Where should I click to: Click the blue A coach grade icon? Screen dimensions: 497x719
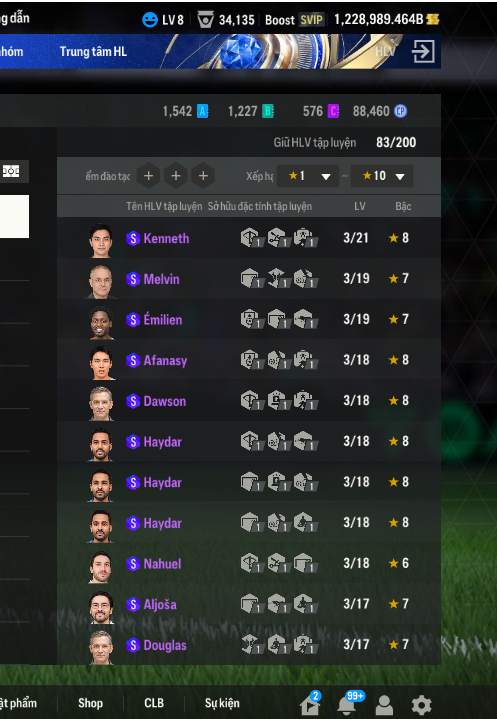point(202,111)
